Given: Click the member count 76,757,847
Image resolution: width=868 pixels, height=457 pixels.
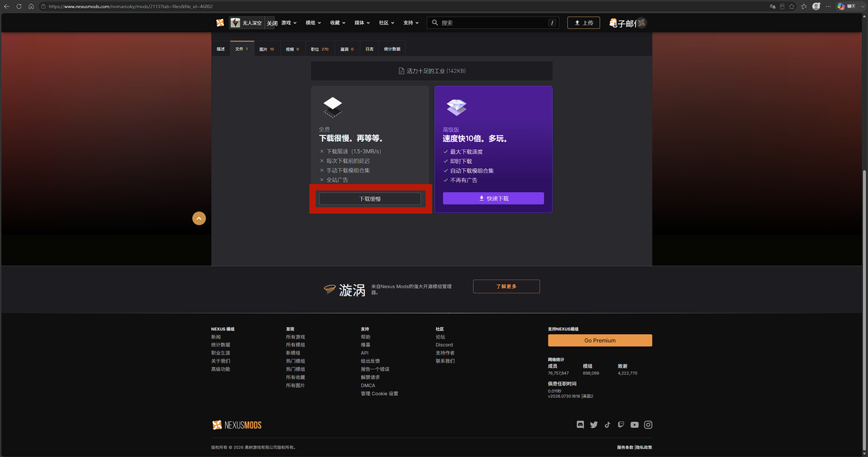Looking at the screenshot, I should 558,373.
